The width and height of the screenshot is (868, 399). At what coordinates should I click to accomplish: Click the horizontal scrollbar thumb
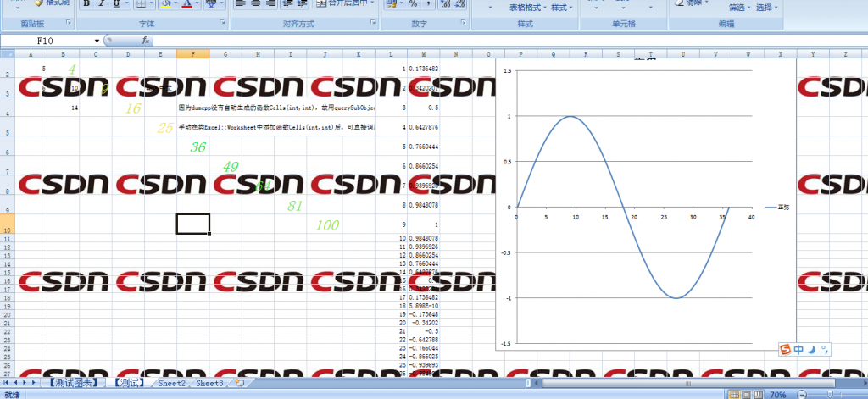[690, 382]
